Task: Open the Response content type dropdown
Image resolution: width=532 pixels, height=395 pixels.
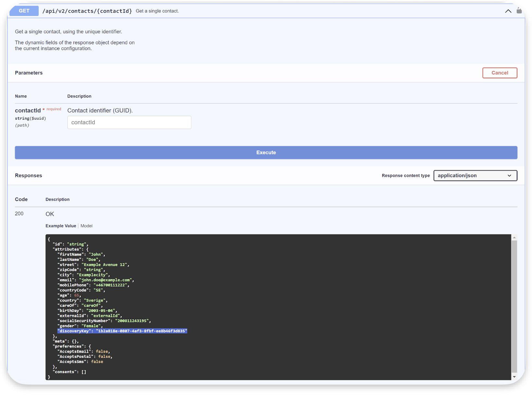Action: pyautogui.click(x=475, y=175)
